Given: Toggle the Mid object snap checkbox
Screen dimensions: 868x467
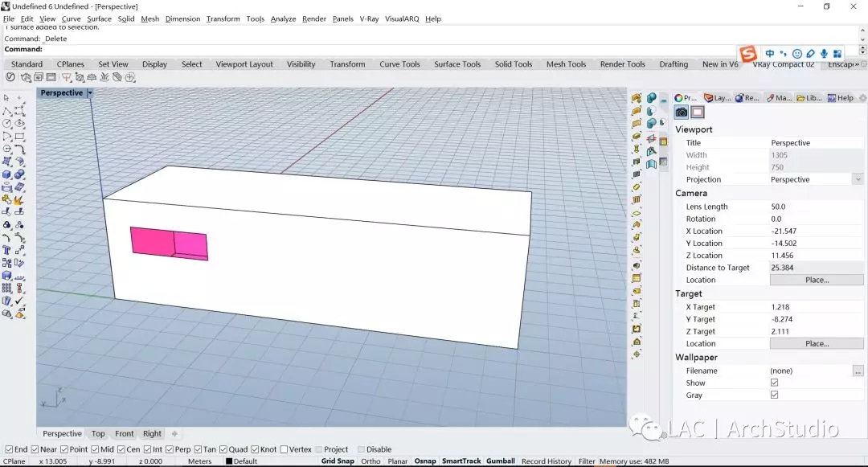Looking at the screenshot, I should 95,449.
